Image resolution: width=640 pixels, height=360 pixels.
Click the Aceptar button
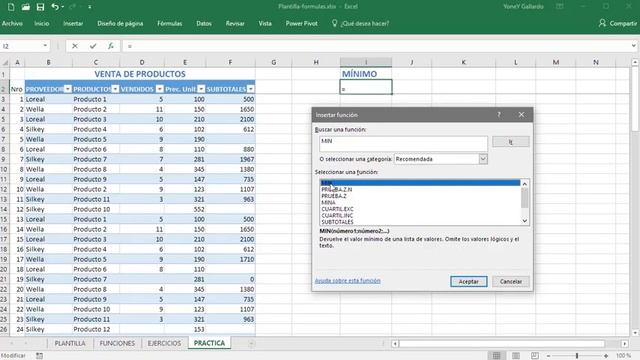click(x=469, y=282)
